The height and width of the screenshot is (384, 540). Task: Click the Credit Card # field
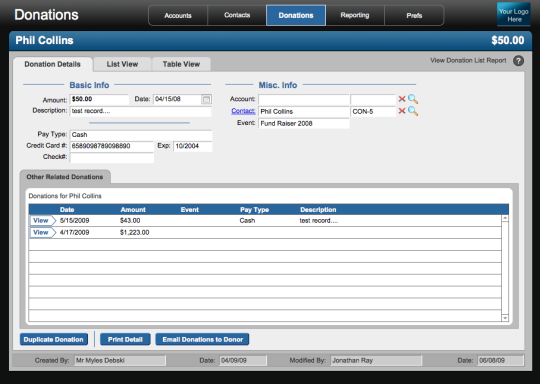(112, 146)
